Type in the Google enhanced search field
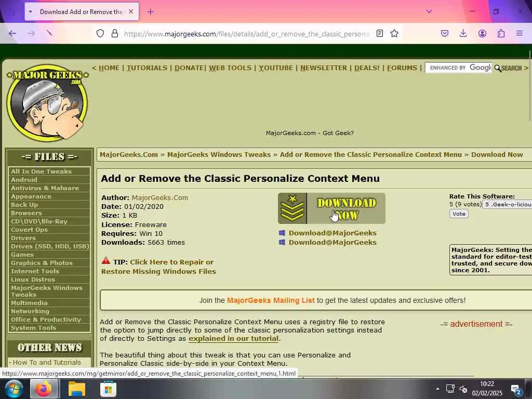Screen dimensions: 532x399 coord(458,68)
